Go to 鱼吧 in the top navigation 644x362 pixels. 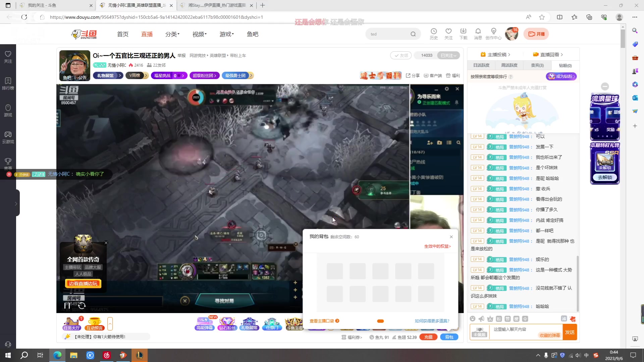point(253,34)
